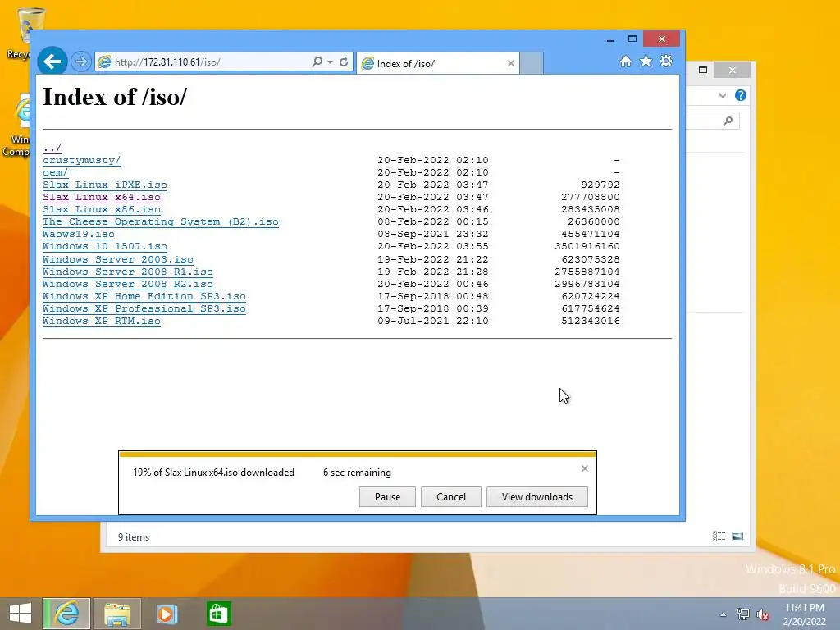Switch File Explorer to details view
Image resolution: width=840 pixels, height=630 pixels.
(719, 536)
